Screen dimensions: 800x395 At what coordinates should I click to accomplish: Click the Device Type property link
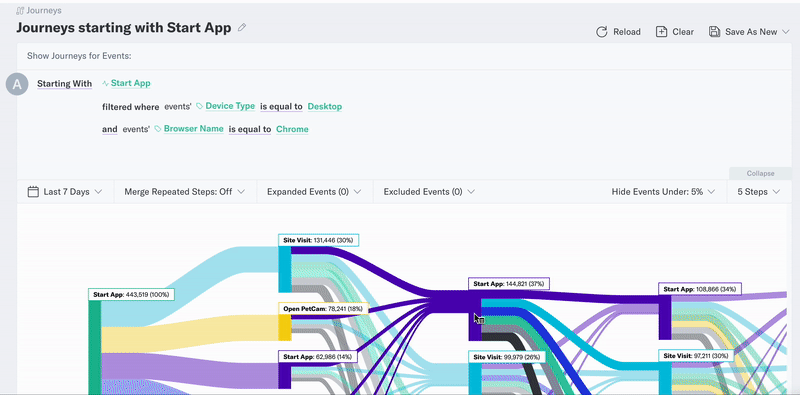point(230,106)
